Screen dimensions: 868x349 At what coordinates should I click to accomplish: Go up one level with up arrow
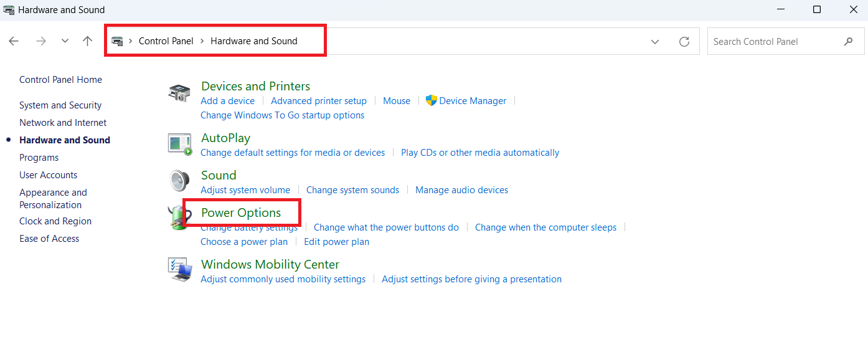coord(87,41)
